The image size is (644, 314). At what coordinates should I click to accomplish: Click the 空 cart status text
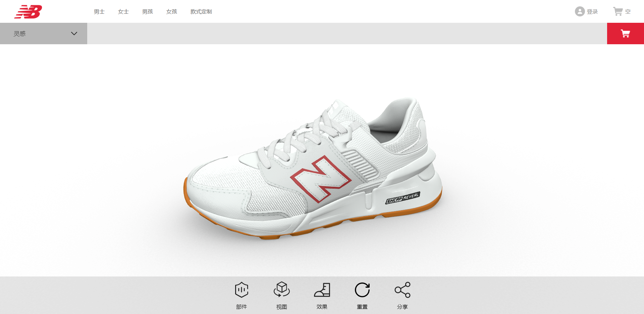pos(628,12)
